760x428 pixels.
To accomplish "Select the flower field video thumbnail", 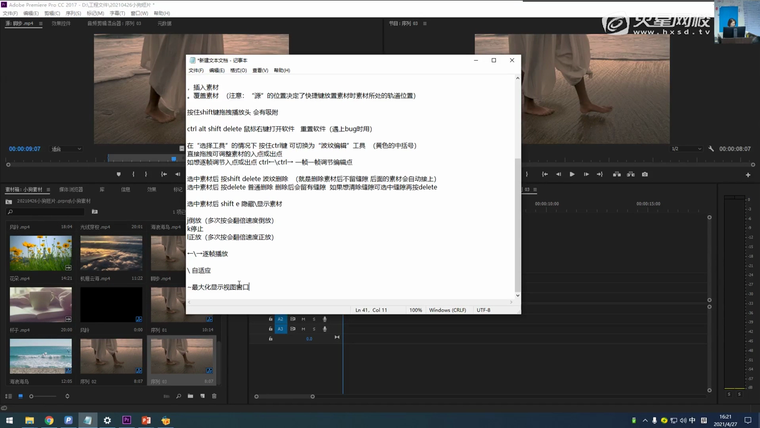I will click(x=40, y=254).
